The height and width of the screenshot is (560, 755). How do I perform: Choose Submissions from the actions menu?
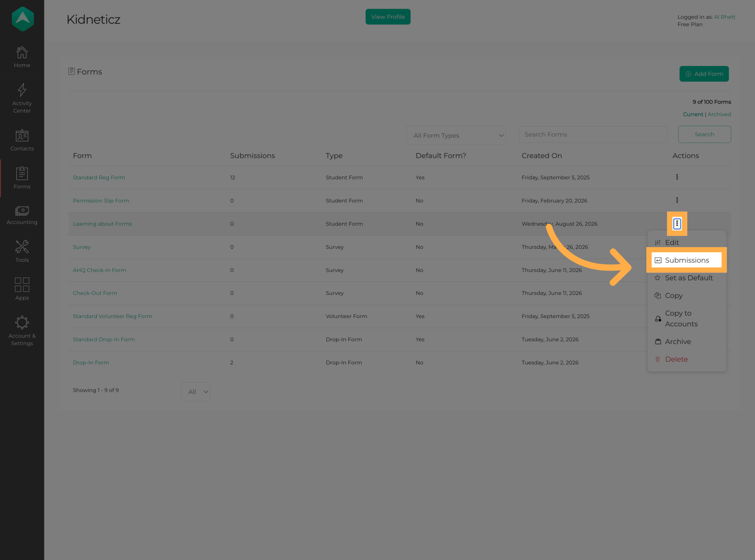(x=686, y=260)
